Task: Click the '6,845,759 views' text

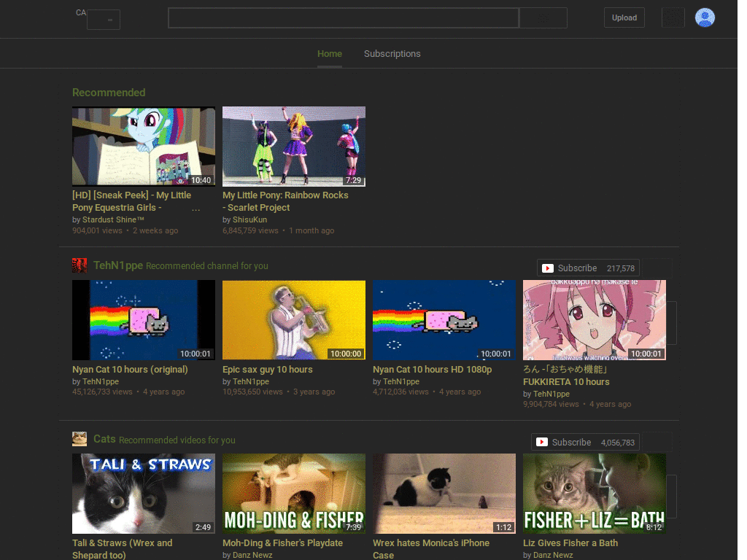Action: pyautogui.click(x=250, y=230)
